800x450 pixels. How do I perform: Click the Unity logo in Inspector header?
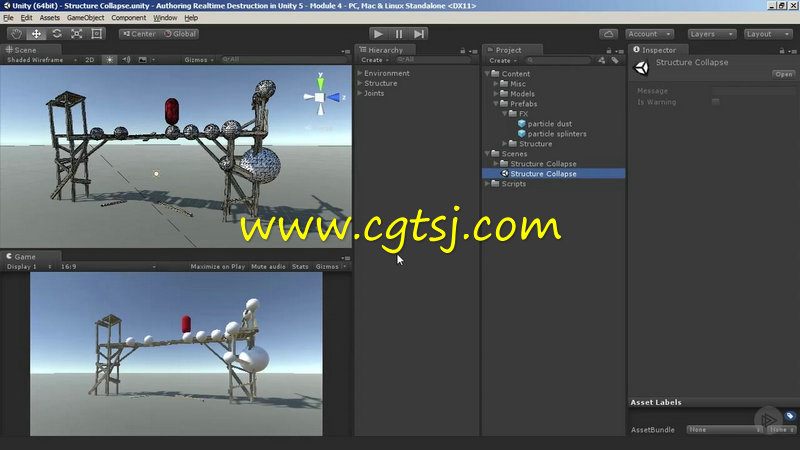[641, 68]
